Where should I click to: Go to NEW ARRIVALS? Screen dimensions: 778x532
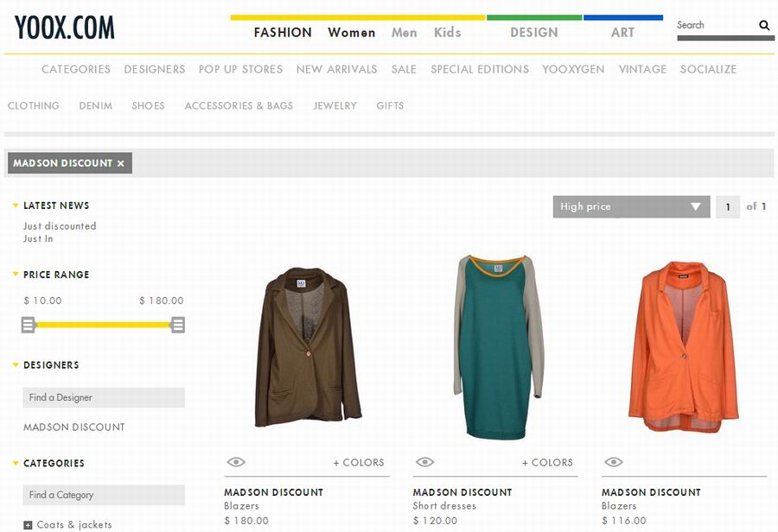point(337,69)
